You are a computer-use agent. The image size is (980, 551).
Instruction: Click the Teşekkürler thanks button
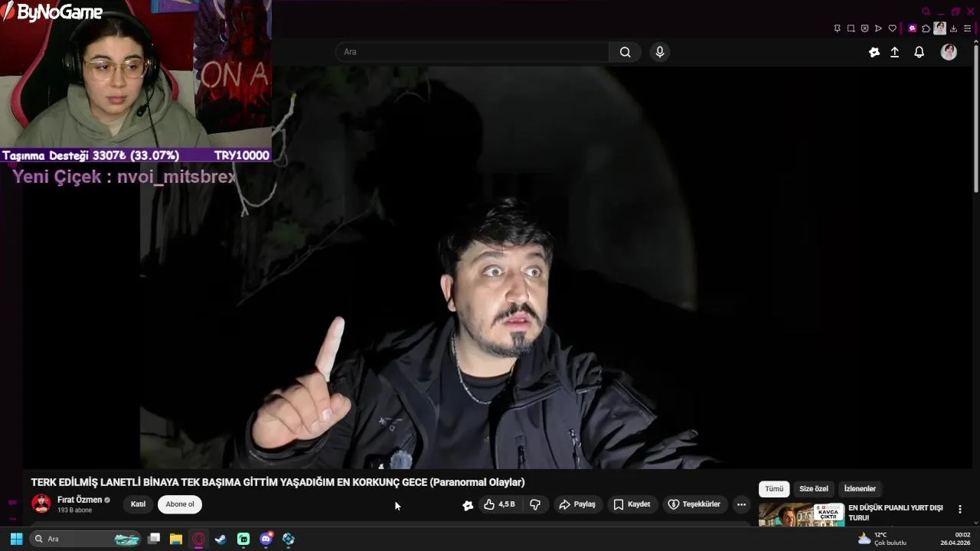(694, 504)
